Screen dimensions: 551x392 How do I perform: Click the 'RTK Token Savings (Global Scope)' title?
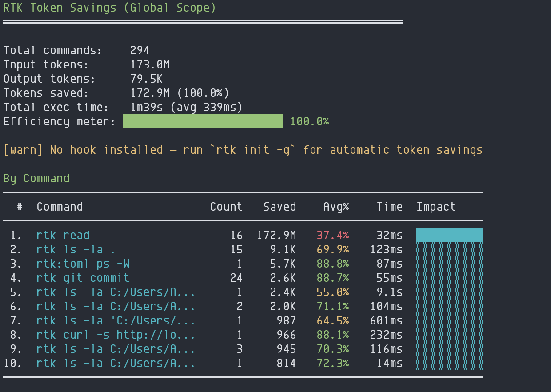110,8
